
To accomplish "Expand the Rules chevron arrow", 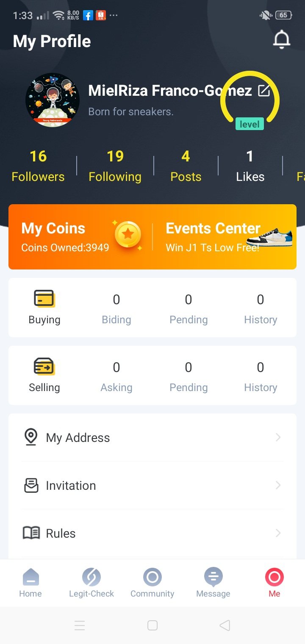I will [278, 533].
